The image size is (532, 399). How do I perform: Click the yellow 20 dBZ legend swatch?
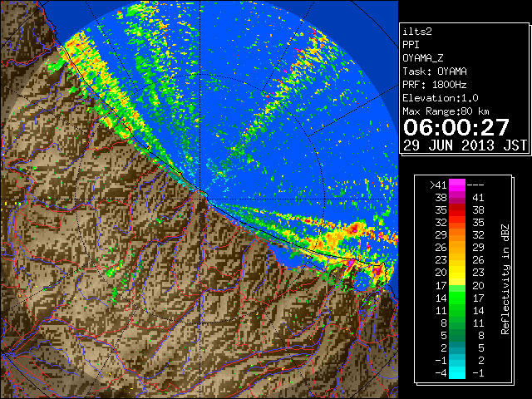pos(457,273)
